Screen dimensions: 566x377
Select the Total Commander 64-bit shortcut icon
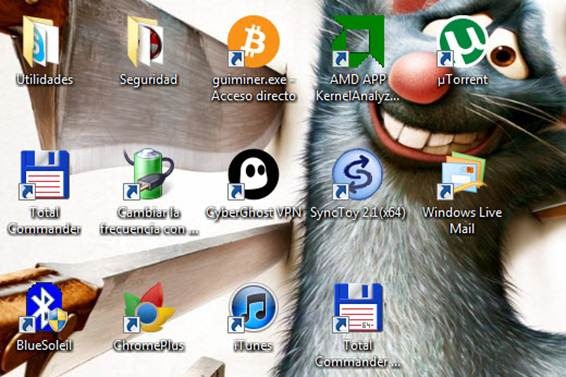357,308
